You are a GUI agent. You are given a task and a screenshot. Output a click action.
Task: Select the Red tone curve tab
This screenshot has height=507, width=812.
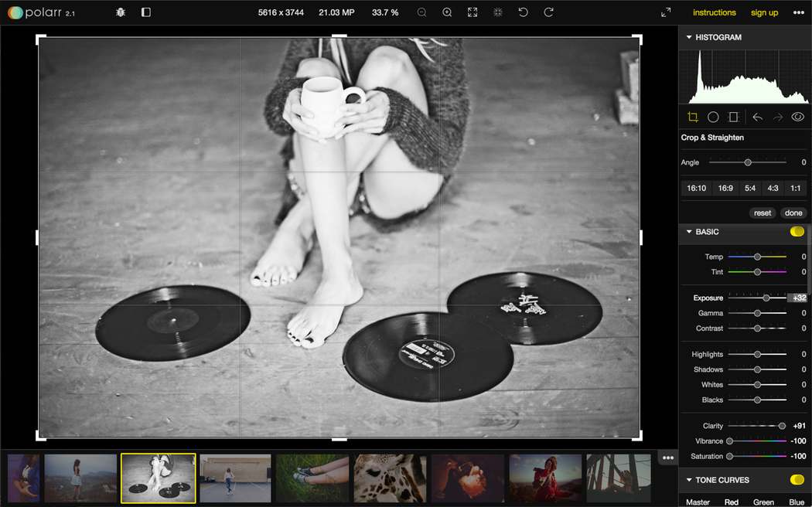click(x=731, y=502)
